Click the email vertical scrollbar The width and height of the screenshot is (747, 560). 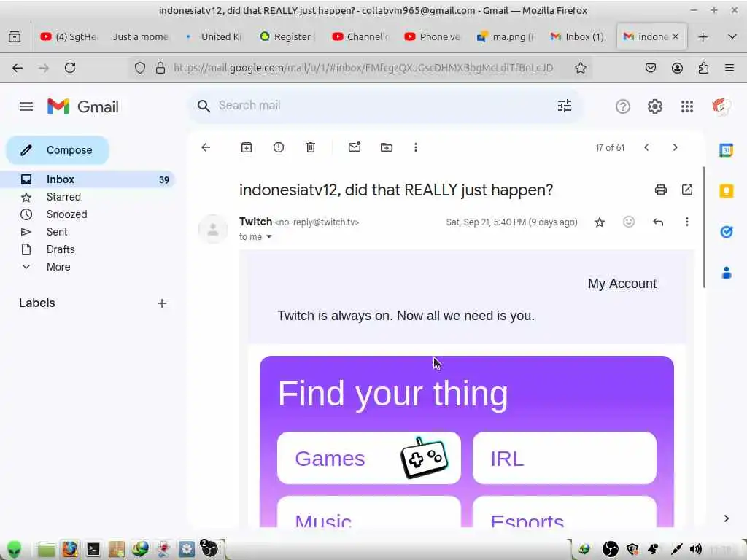[x=704, y=227]
